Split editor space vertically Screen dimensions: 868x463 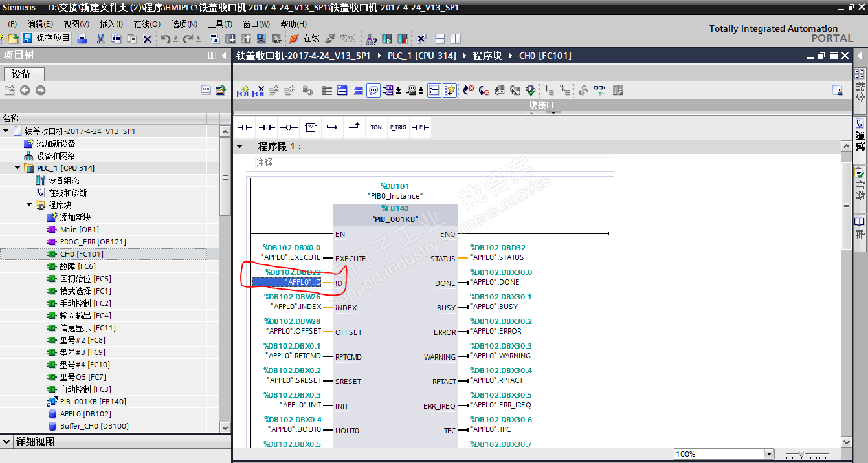pyautogui.click(x=456, y=39)
